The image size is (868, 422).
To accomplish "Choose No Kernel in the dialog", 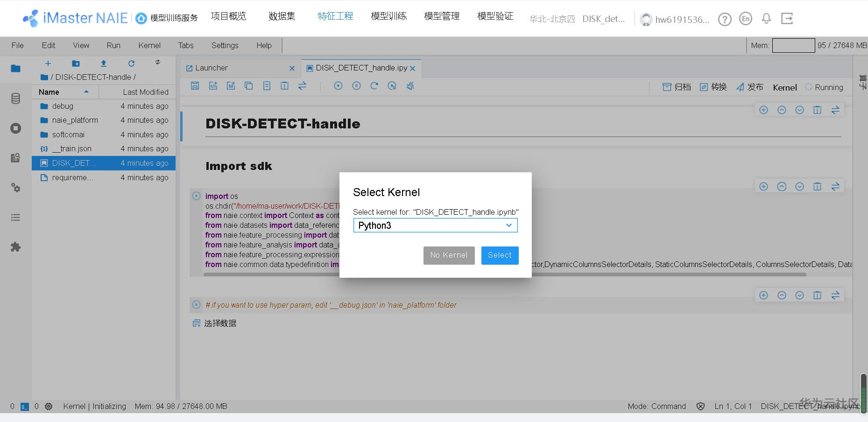I will point(449,255).
